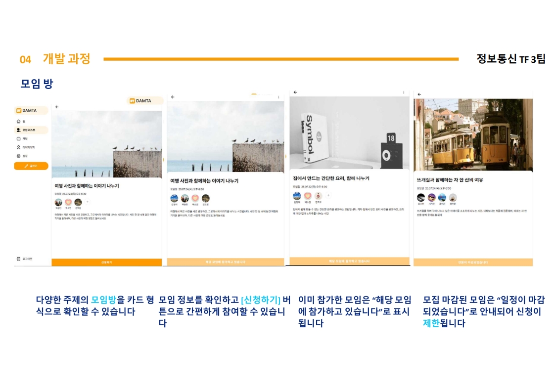Click plus circle on cooking meeting screen
Screen dimensions: 555x392
click(328, 195)
